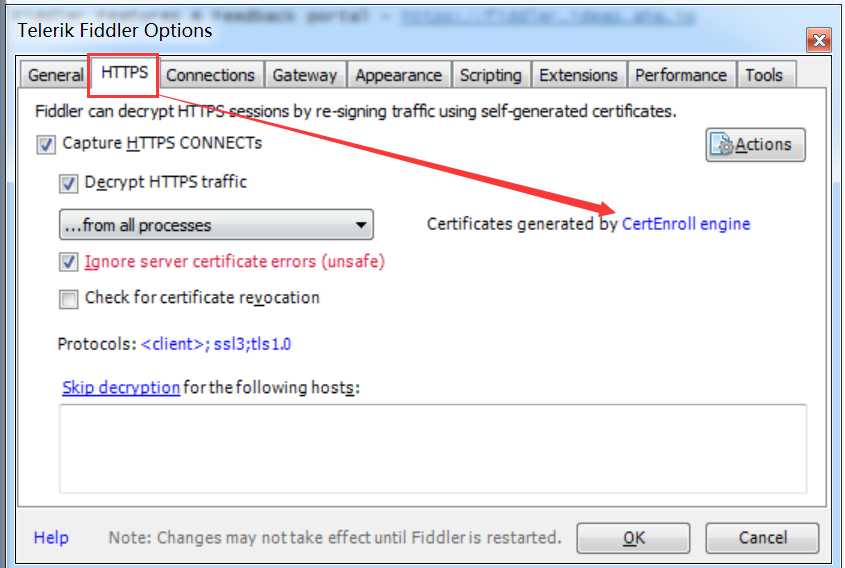Screen dimensions: 845x568
Task: Uncheck Decrypt HTTPS traffic
Action: (68, 183)
